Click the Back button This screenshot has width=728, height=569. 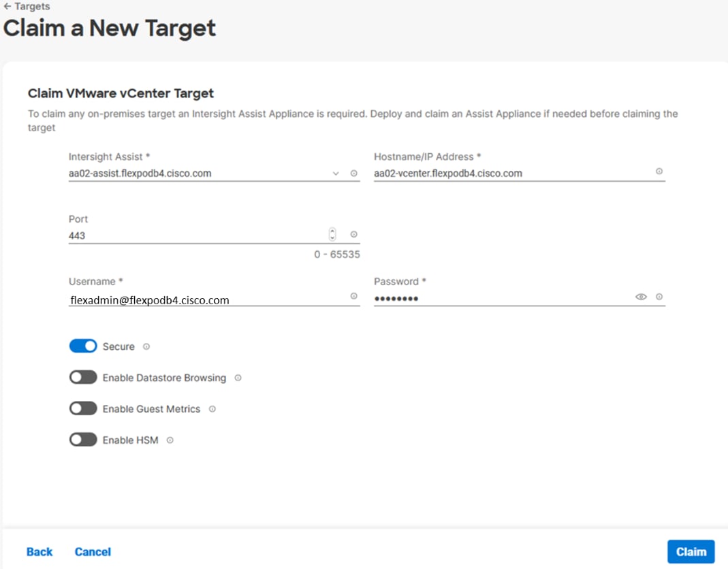coord(39,552)
